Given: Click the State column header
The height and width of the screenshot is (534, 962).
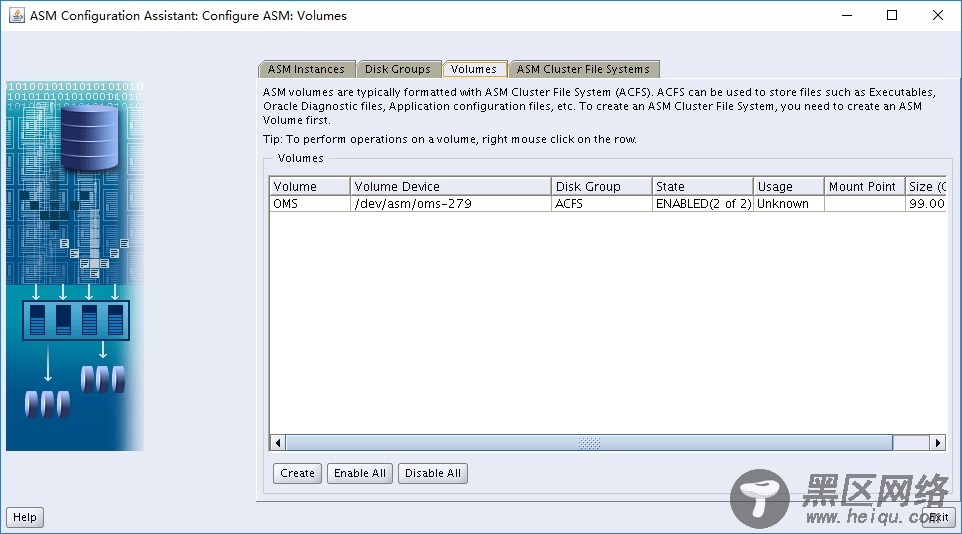Looking at the screenshot, I should pos(702,187).
